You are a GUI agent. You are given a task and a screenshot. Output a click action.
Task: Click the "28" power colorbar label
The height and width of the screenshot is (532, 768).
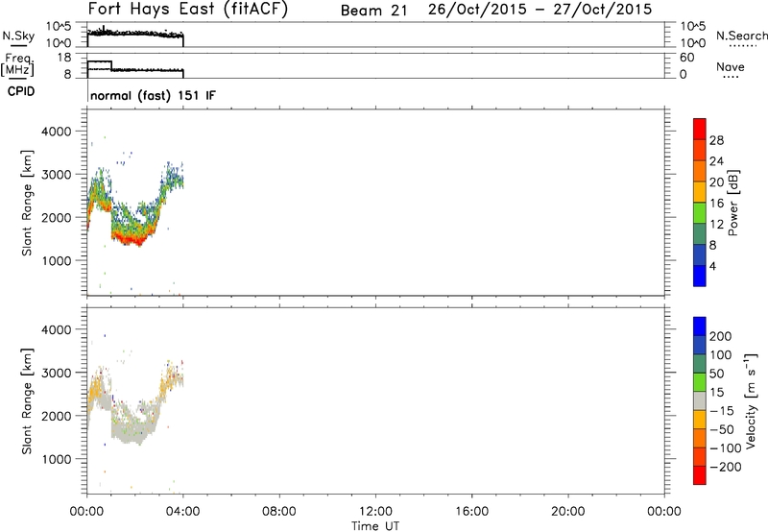click(x=716, y=140)
